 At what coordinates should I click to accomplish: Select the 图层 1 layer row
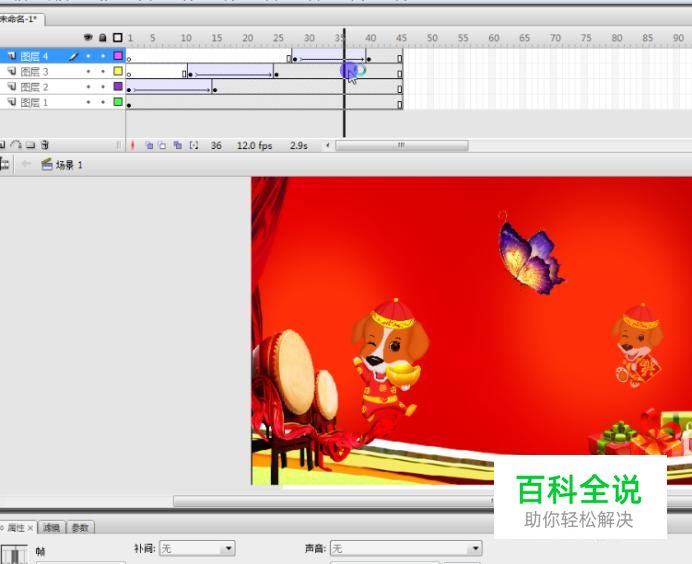[x=63, y=102]
